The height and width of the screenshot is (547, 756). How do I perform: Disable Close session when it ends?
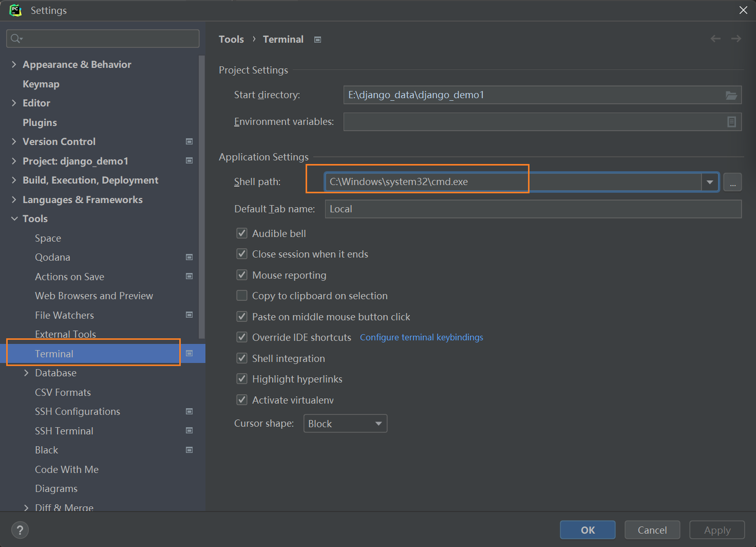click(242, 254)
